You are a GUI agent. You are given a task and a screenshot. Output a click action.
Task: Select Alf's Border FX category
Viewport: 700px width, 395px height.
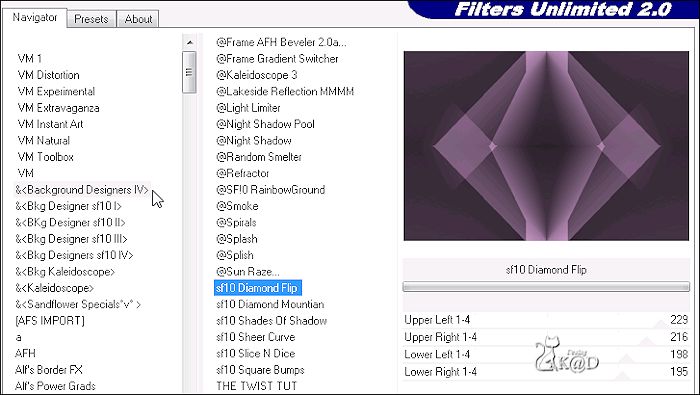point(49,370)
